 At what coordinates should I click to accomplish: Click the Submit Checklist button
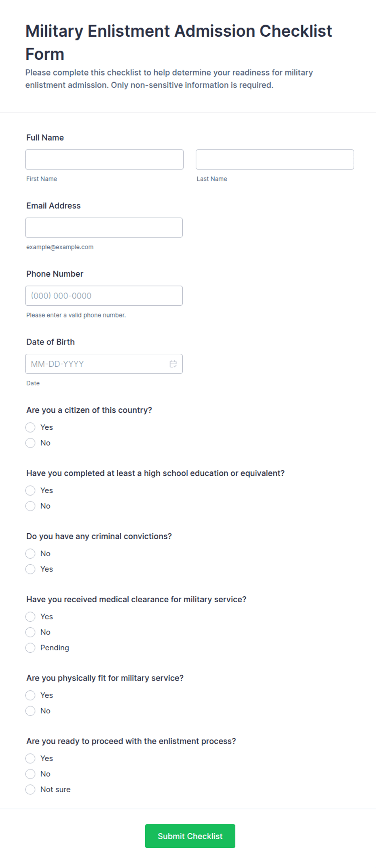pos(190,836)
